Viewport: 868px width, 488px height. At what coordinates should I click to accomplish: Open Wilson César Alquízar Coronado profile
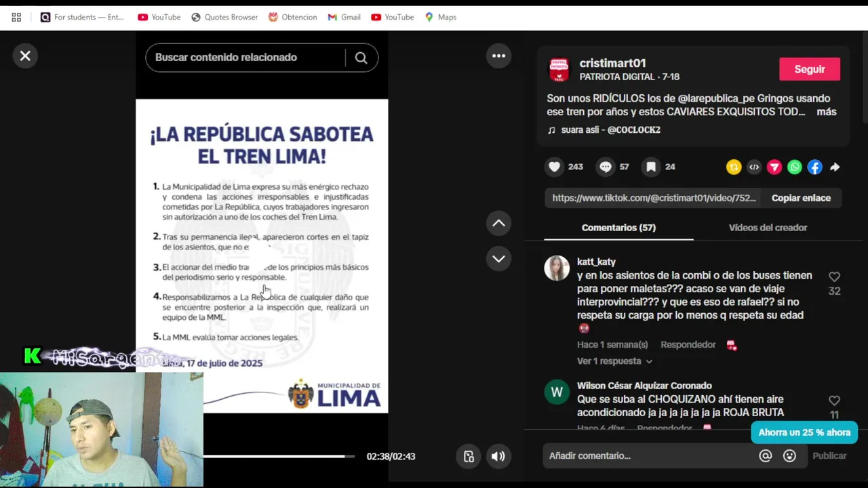[x=644, y=386]
